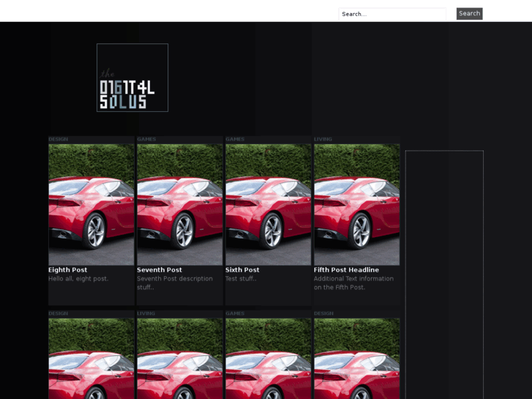Open the Sixth Post car thumbnail

pos(269,204)
